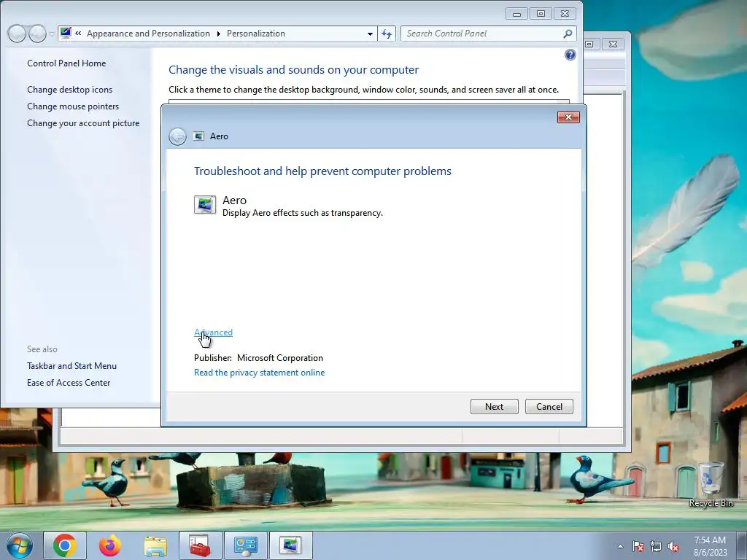The image size is (747, 560).
Task: Click the Control Panel back button
Action: pyautogui.click(x=17, y=34)
